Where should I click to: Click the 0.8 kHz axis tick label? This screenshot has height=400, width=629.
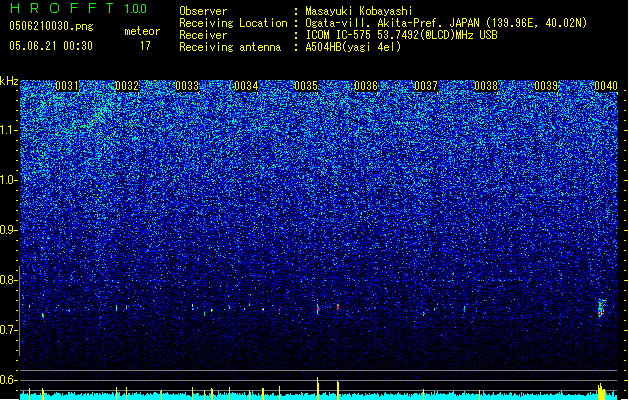point(9,280)
